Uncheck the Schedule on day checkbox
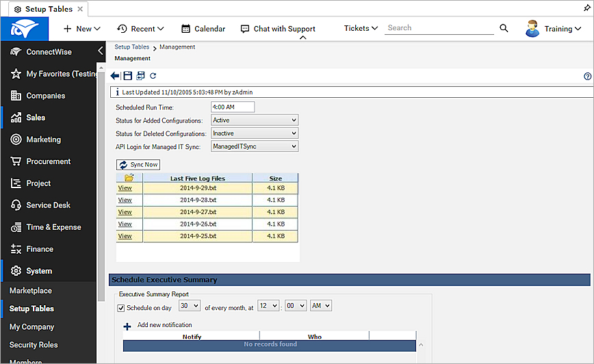Screen dimensions: 594x364 (x=121, y=308)
